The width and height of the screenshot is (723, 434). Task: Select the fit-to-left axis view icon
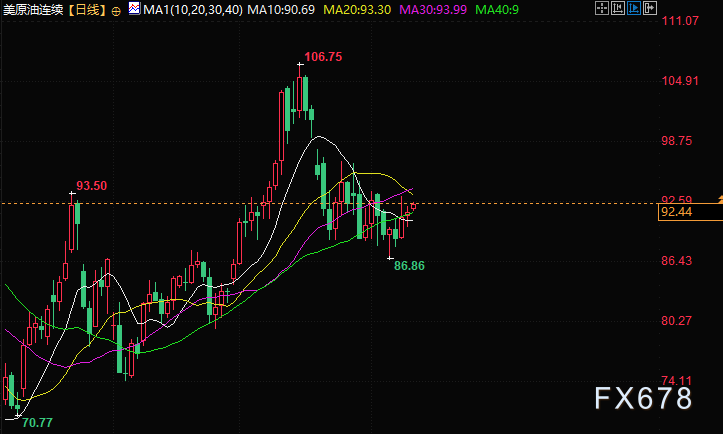pos(618,8)
